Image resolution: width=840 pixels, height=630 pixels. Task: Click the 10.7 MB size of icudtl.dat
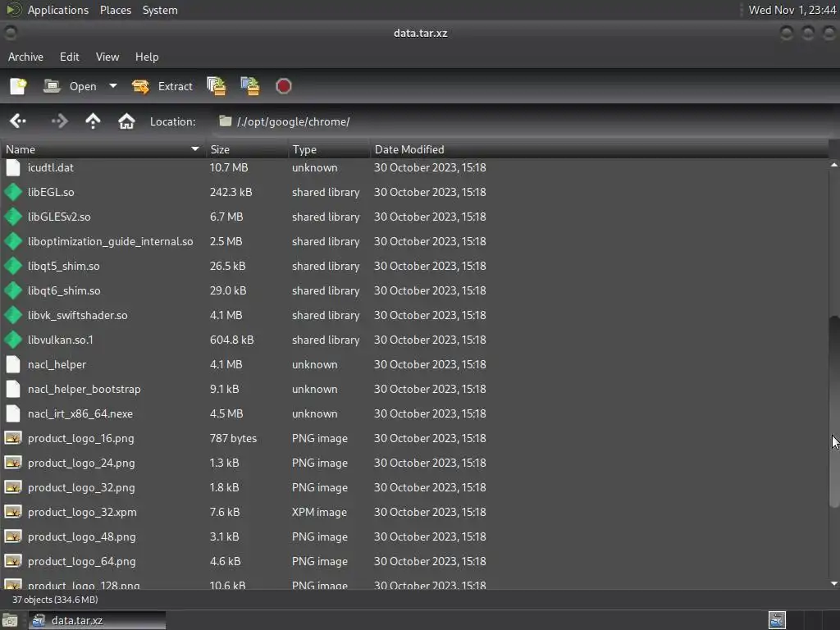229,167
